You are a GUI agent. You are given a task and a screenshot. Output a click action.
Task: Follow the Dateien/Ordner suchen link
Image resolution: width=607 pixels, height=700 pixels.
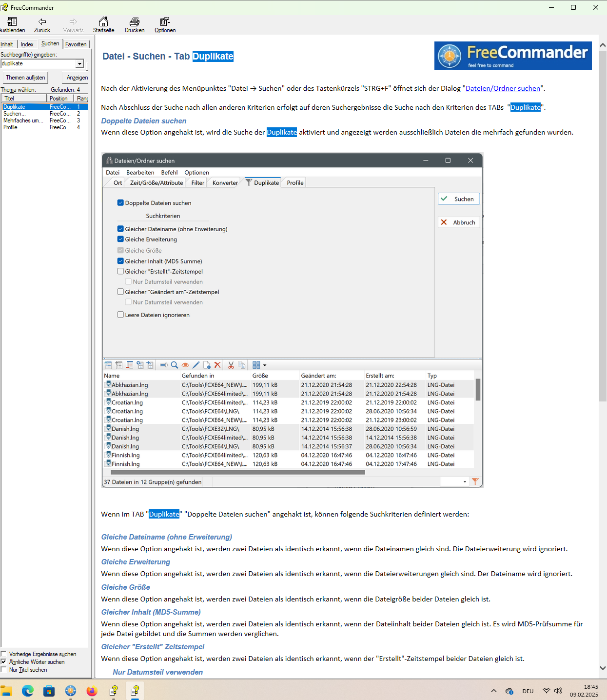point(503,88)
